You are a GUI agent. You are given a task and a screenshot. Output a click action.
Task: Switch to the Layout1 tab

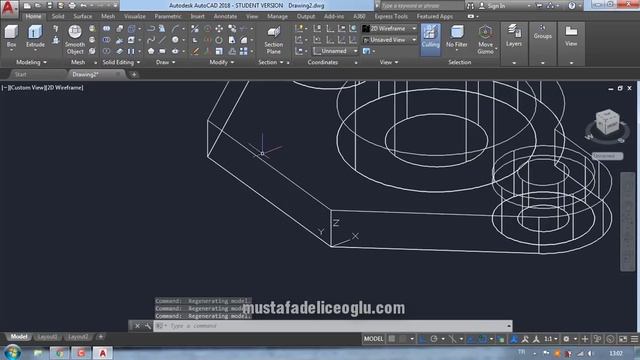[x=47, y=337]
